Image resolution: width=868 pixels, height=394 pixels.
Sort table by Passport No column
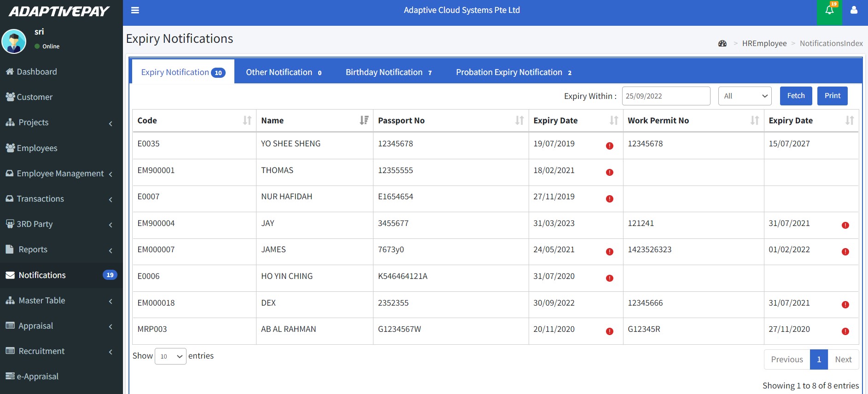point(451,121)
